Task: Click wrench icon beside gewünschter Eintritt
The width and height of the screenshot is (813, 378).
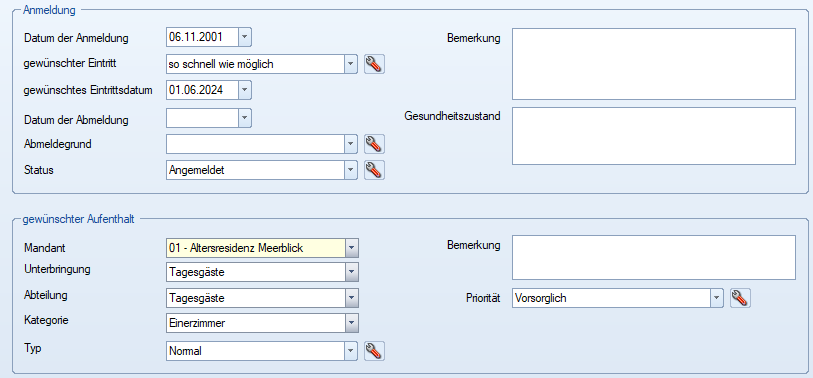Action: (374, 64)
